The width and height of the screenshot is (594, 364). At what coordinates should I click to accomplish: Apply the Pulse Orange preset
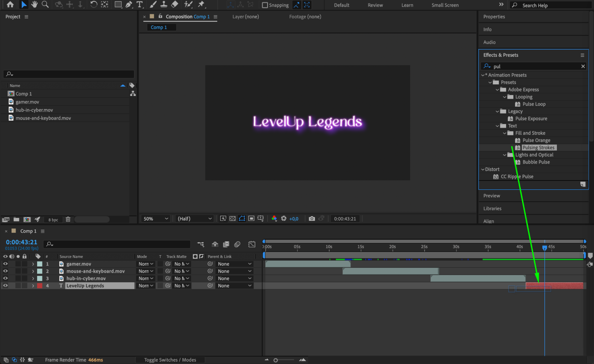pyautogui.click(x=536, y=140)
